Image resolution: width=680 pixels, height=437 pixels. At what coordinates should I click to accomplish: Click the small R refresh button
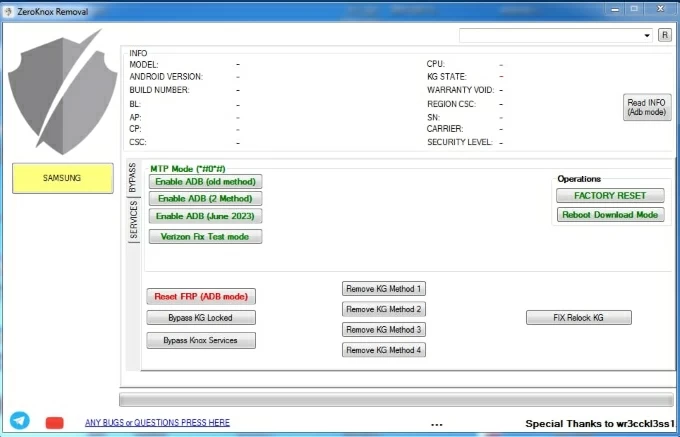(664, 35)
